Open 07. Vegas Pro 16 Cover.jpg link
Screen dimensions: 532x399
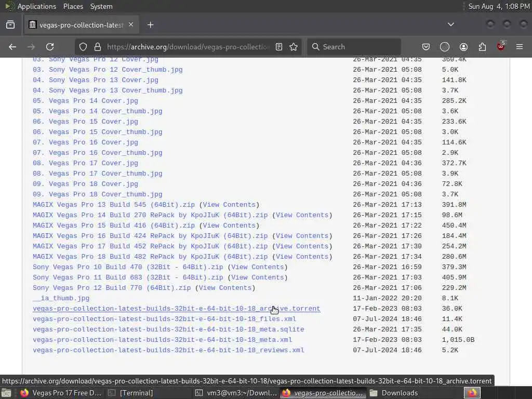[x=86, y=142]
